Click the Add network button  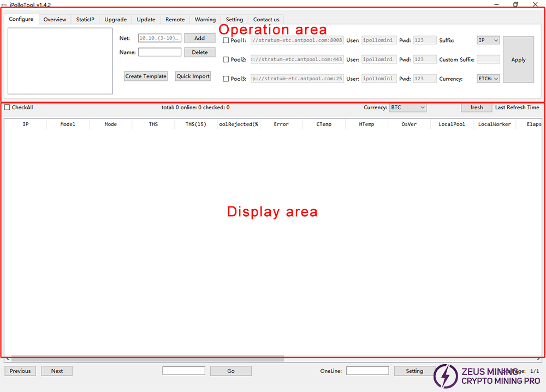(x=199, y=38)
